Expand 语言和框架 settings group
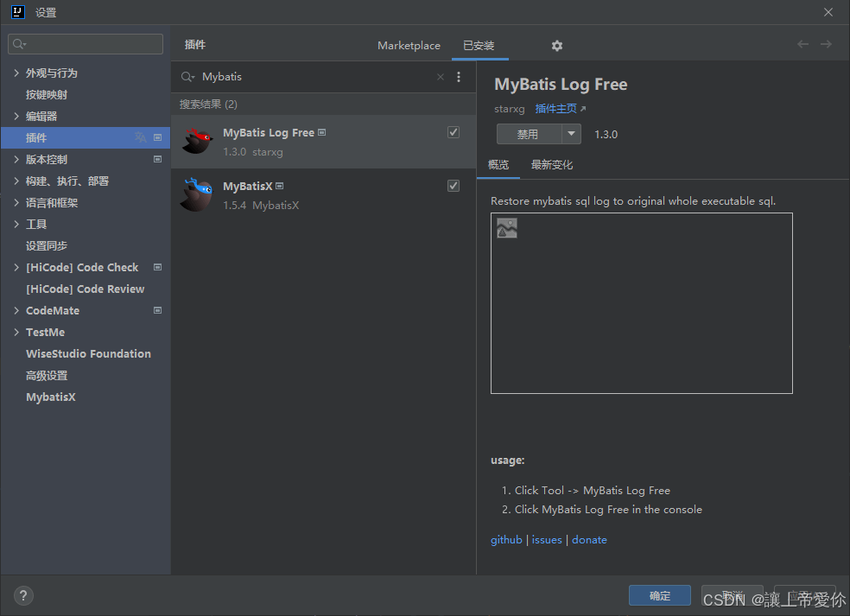 (x=16, y=203)
